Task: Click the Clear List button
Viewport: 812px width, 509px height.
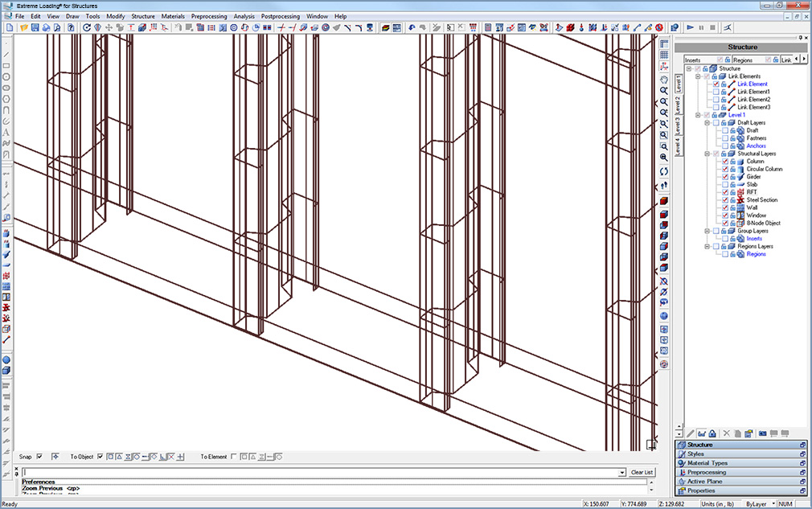Action: (x=642, y=472)
